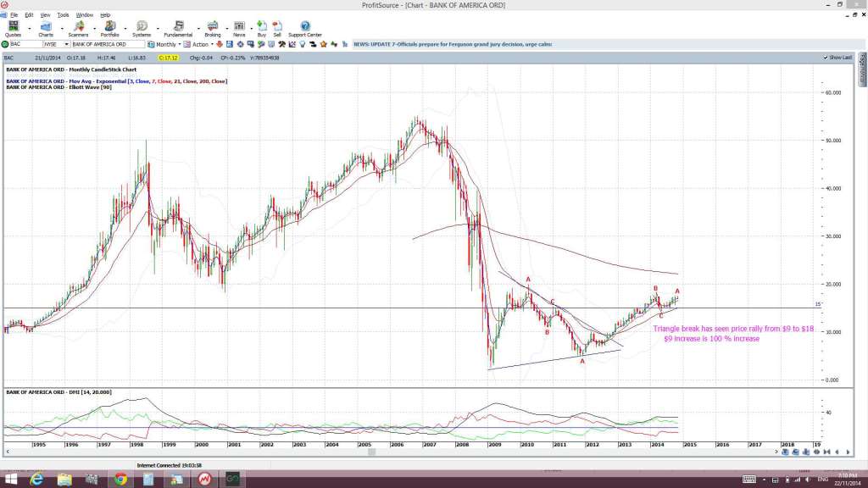Click the volume speaker icon in system tray
This screenshot has width=868, height=488.
(x=808, y=480)
